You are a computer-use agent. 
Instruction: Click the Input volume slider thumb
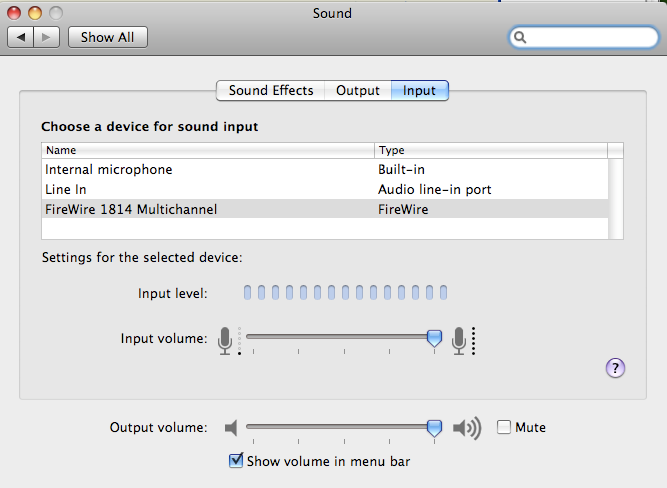(434, 338)
